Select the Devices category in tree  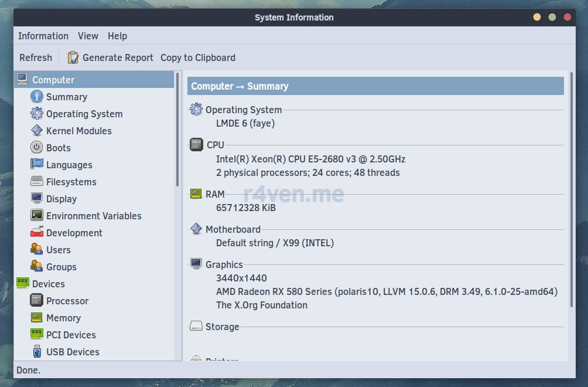(48, 284)
